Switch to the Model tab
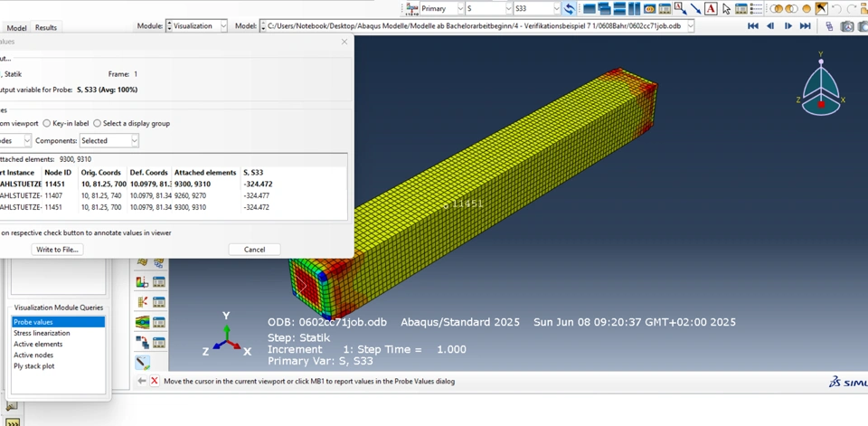The image size is (868, 426). [x=16, y=28]
